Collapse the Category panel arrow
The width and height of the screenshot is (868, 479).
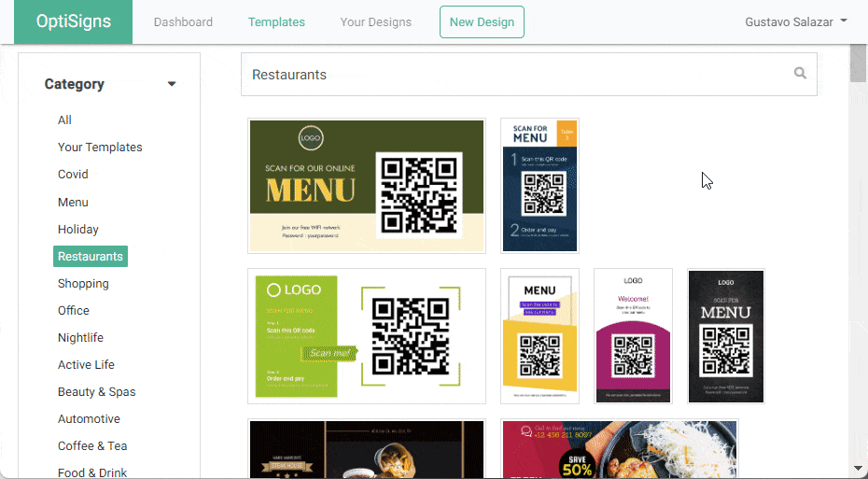(172, 84)
